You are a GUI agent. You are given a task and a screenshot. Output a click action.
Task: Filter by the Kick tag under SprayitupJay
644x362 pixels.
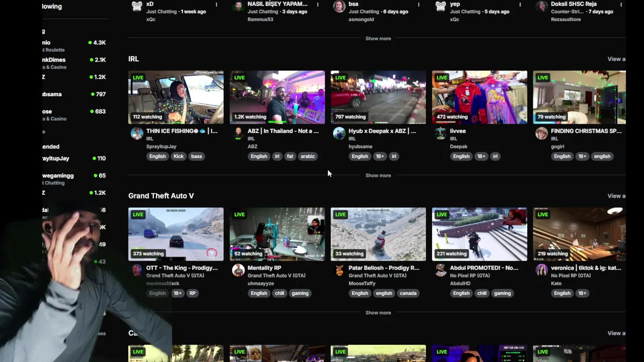[179, 156]
